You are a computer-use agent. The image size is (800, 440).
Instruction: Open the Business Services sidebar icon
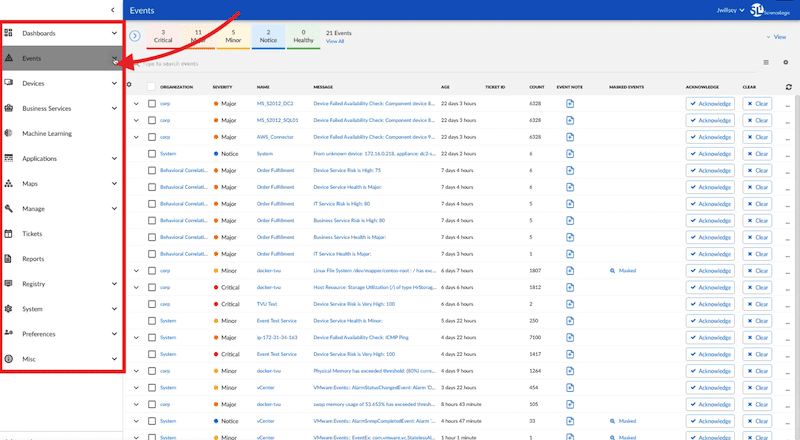point(8,108)
